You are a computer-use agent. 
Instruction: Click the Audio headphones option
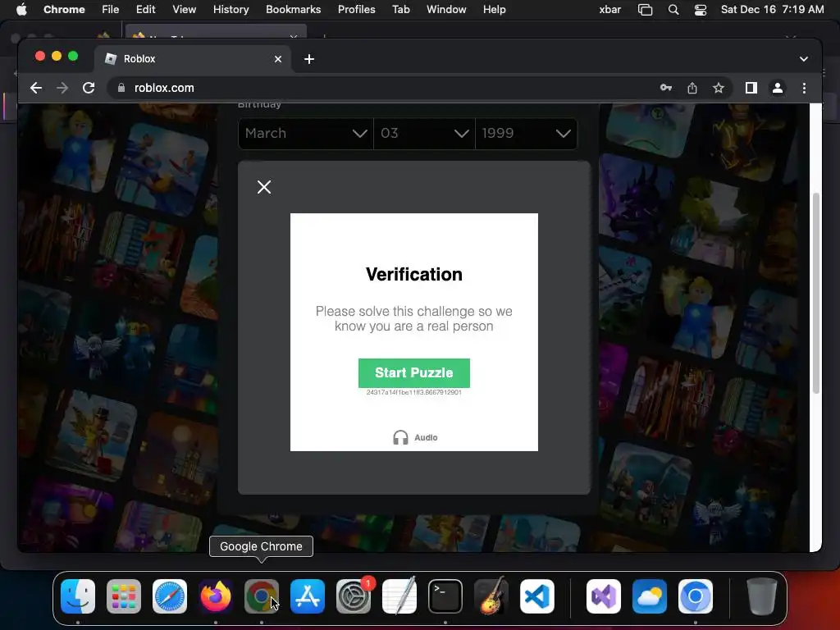pos(415,438)
